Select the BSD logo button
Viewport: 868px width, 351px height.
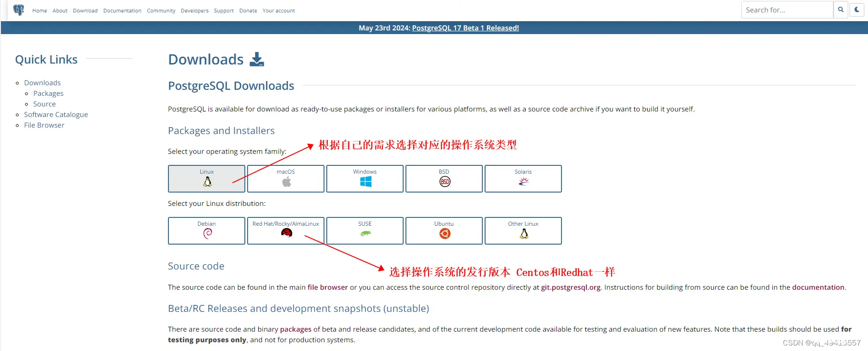click(444, 179)
